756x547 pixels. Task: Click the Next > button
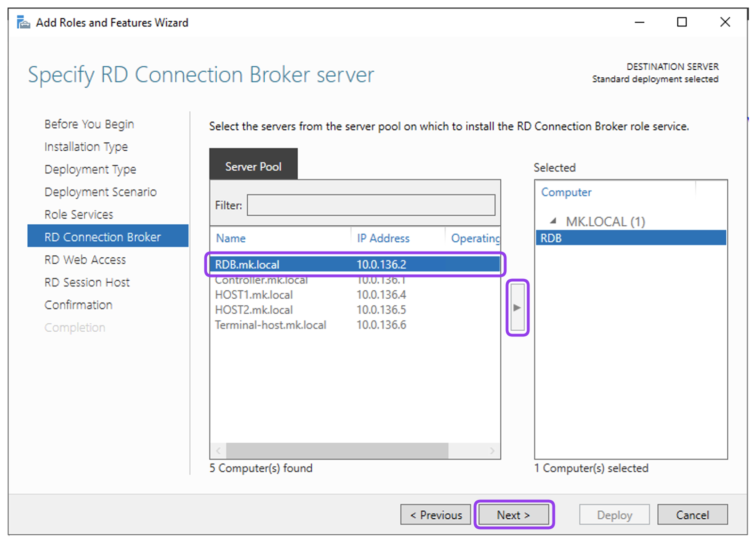(514, 514)
